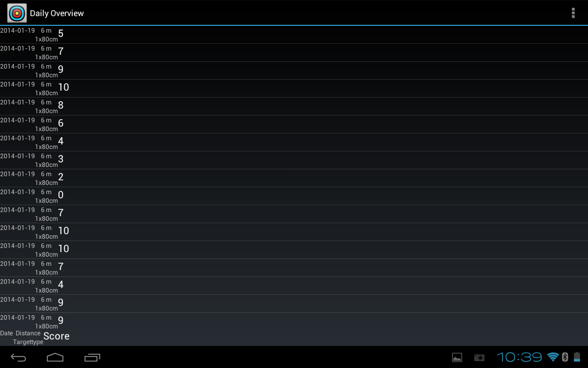Tap the Targettype header label

point(28,342)
